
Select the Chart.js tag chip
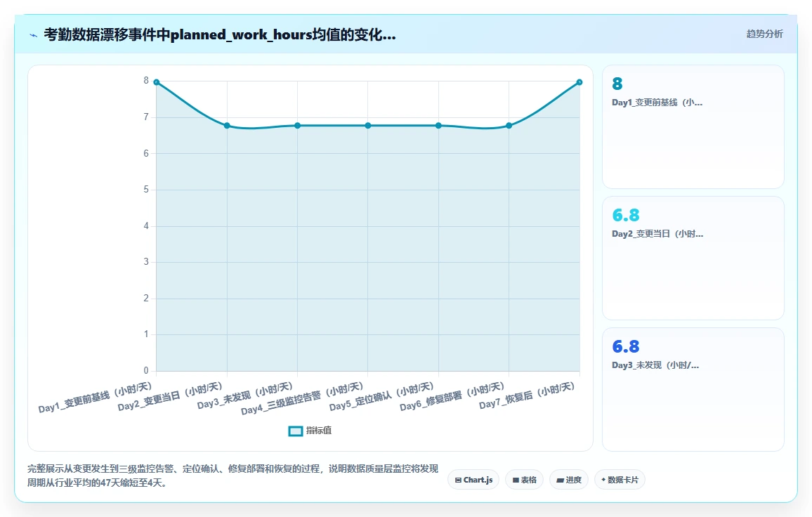click(473, 480)
